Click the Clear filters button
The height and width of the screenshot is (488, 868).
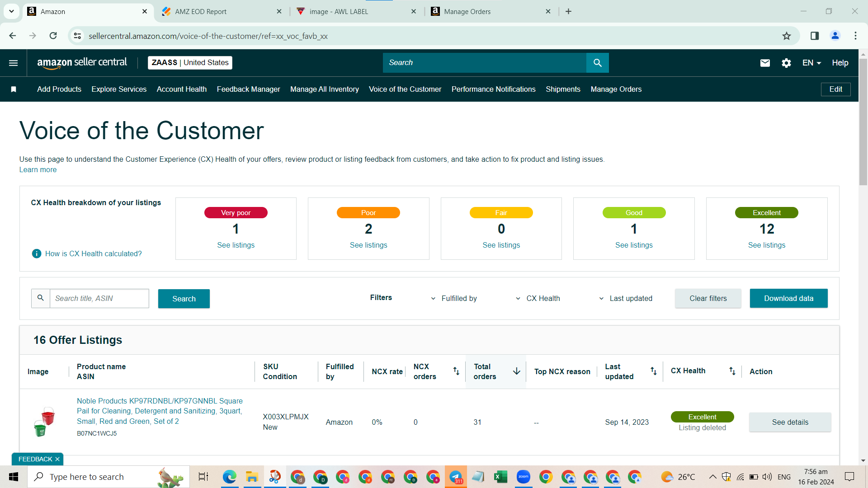pos(708,299)
